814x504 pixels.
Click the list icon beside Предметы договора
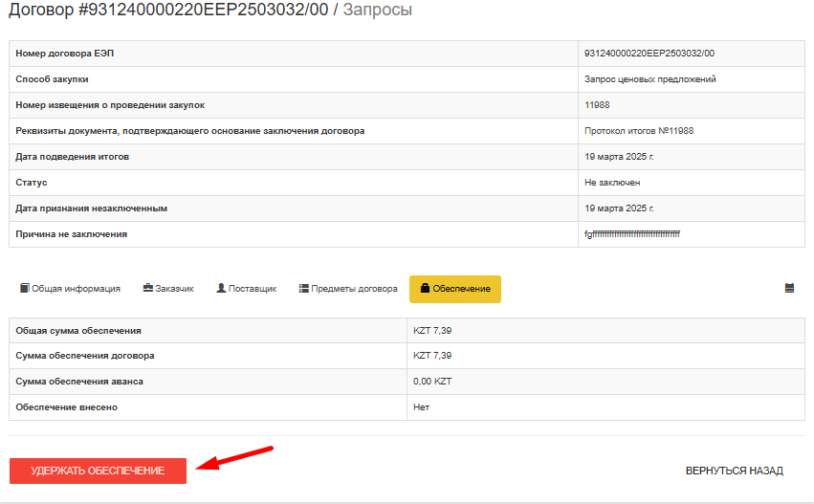click(x=303, y=288)
